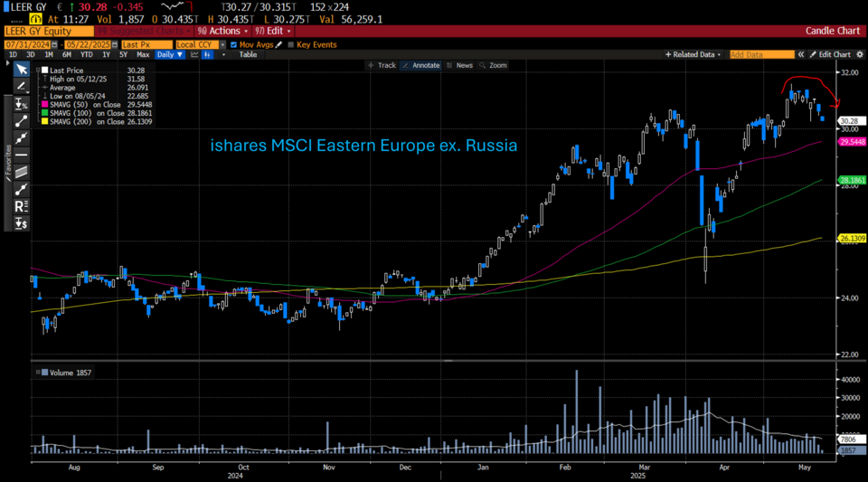Viewport: 868px width, 482px height.
Task: Switch to line chart style icon
Action: [x=194, y=55]
